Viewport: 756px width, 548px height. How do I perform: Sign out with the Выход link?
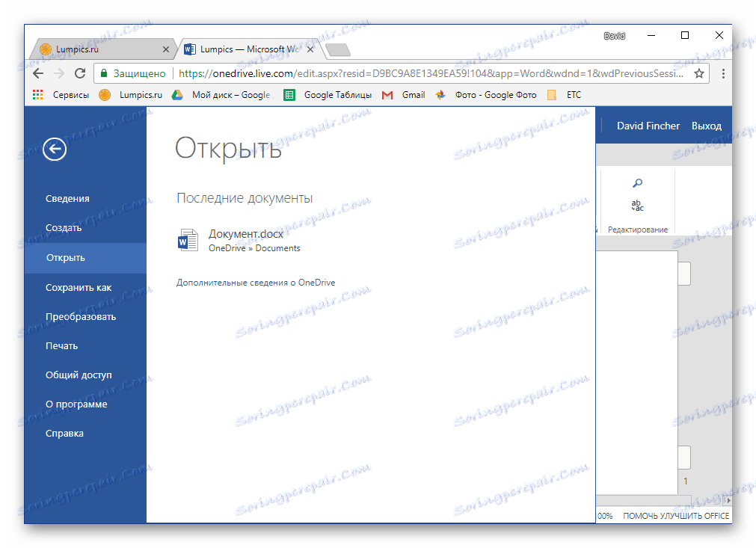click(x=707, y=126)
